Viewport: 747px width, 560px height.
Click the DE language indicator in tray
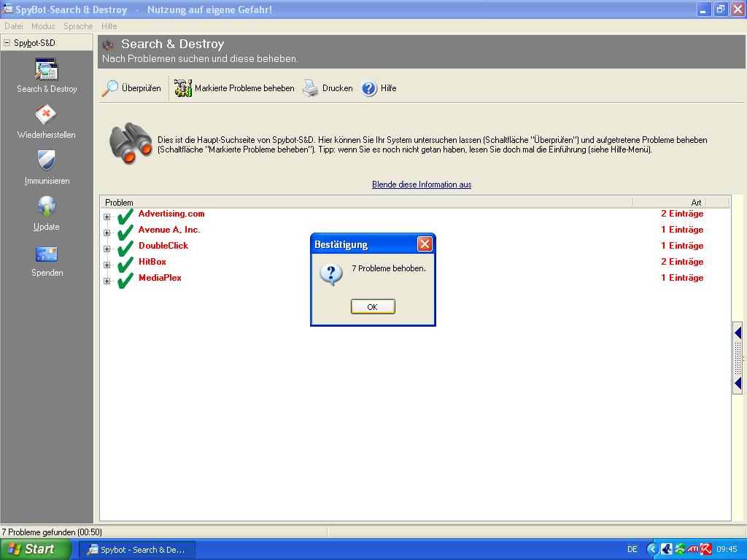pyautogui.click(x=632, y=550)
